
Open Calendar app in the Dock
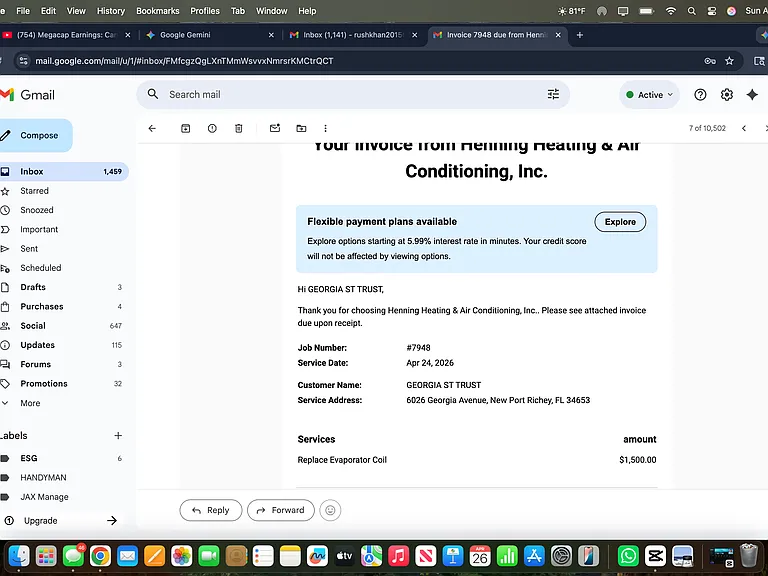point(480,556)
